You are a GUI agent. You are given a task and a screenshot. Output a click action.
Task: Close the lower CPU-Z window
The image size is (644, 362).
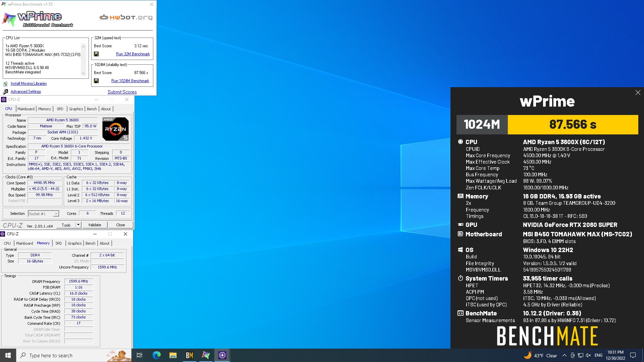point(125,234)
